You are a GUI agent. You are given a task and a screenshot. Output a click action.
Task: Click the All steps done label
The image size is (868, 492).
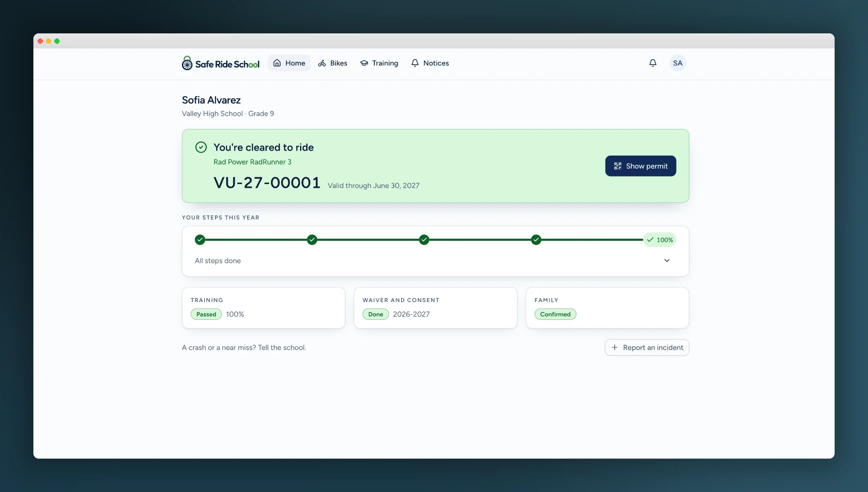(x=218, y=261)
